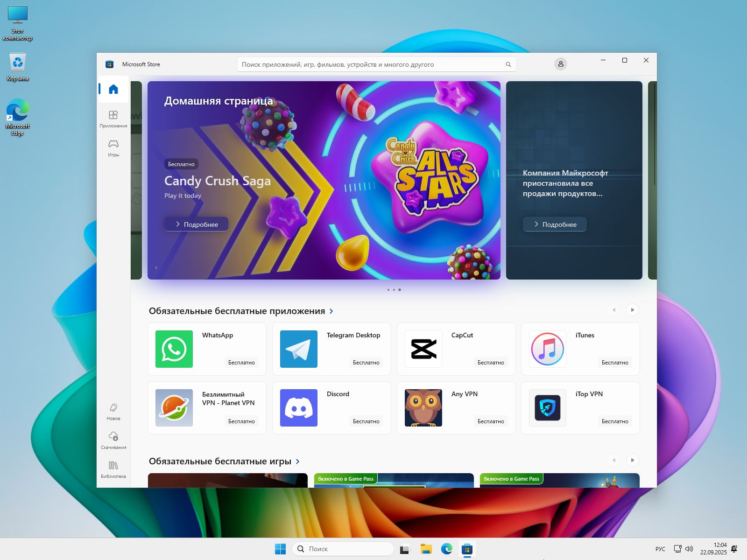Expand Обязательные бесплатные игры section chevron
747x560 pixels.
click(298, 462)
